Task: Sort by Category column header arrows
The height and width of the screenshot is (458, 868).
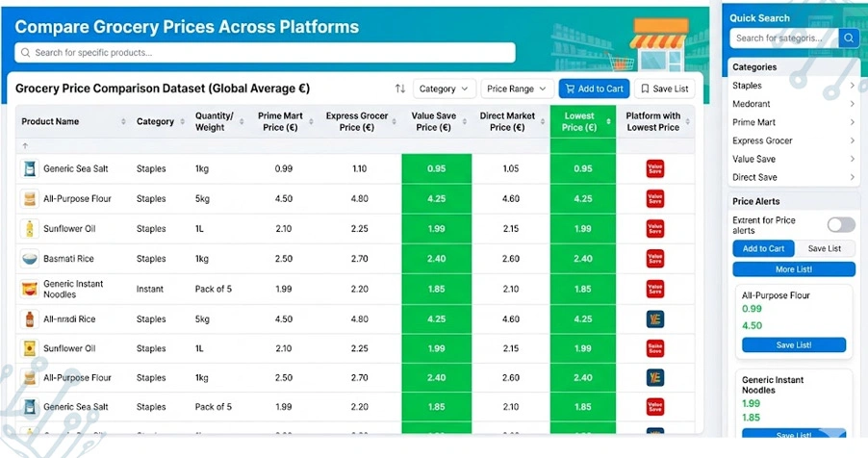Action: (182, 121)
